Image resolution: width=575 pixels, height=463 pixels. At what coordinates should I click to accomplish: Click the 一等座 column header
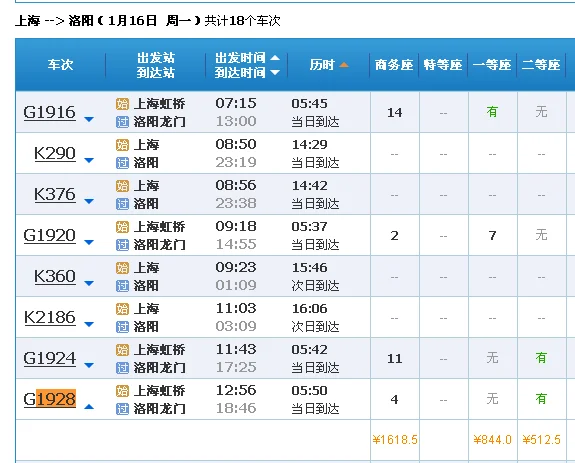pos(492,65)
